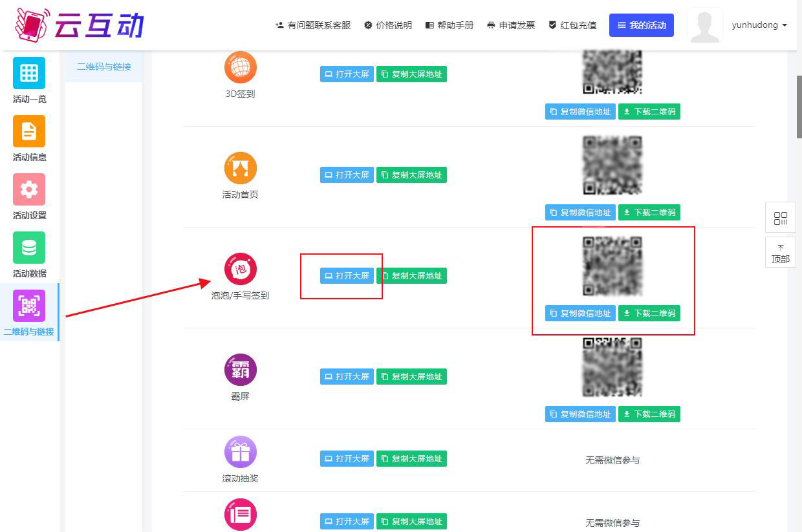Contact support via 有问题联系客服
This screenshot has width=802, height=532.
click(313, 25)
